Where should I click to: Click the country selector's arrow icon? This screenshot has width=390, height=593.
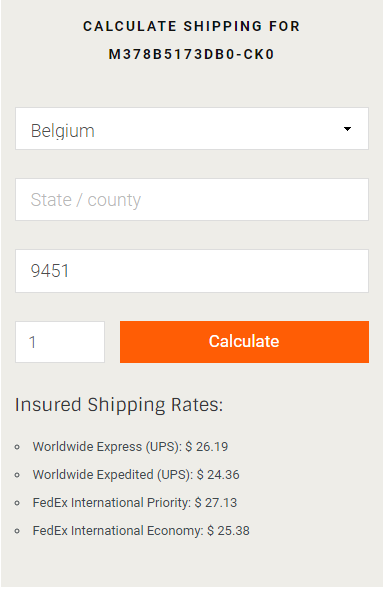coord(347,129)
